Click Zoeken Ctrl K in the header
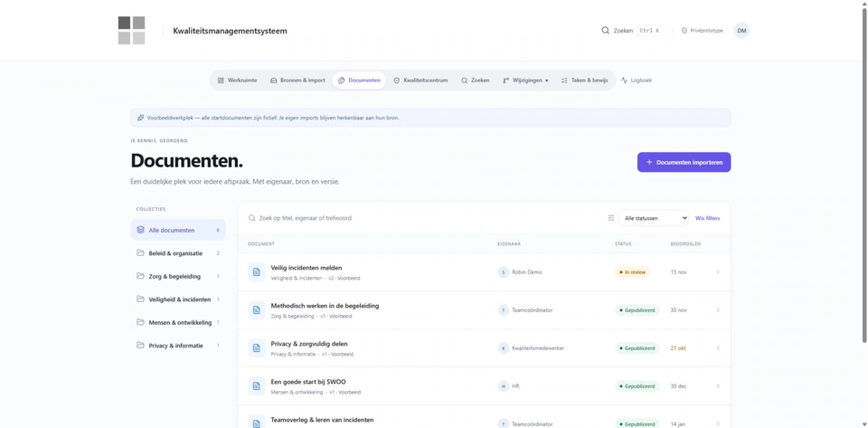This screenshot has height=428, width=868. point(631,31)
